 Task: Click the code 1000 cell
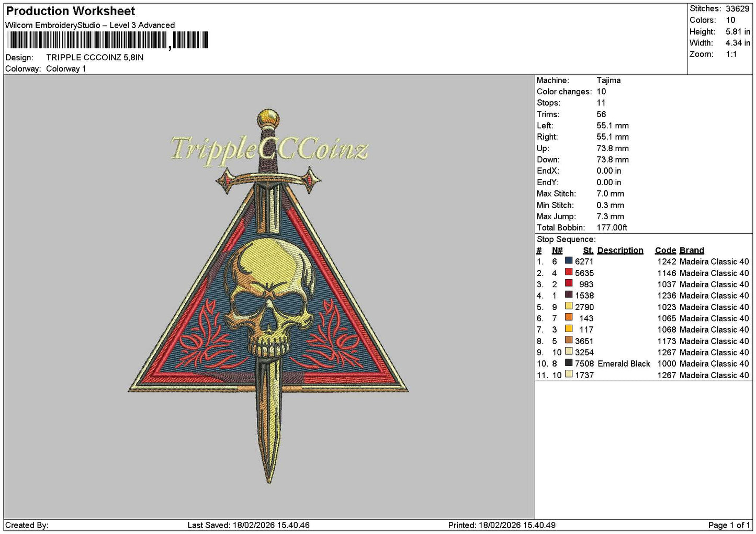pyautogui.click(x=667, y=363)
